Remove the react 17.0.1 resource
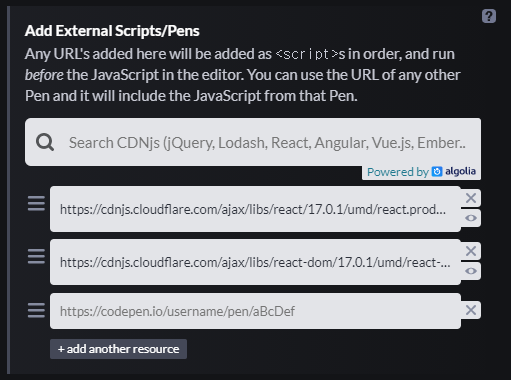 click(471, 198)
